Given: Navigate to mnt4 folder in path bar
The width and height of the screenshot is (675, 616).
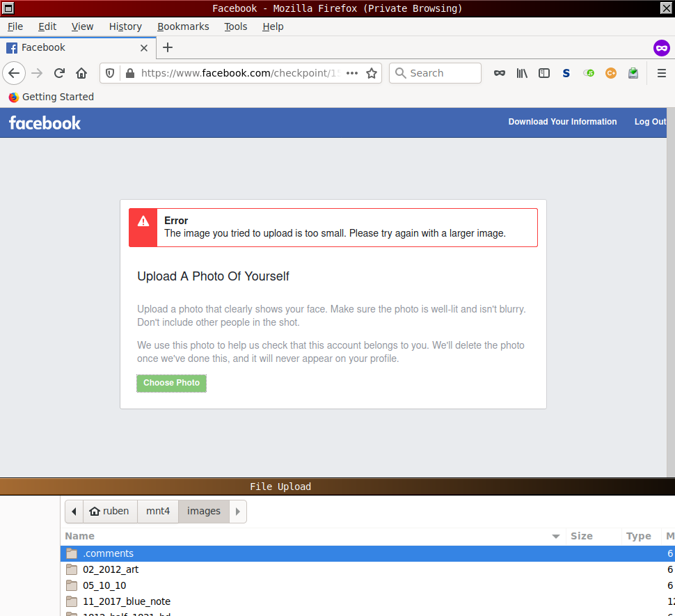Looking at the screenshot, I should (158, 511).
